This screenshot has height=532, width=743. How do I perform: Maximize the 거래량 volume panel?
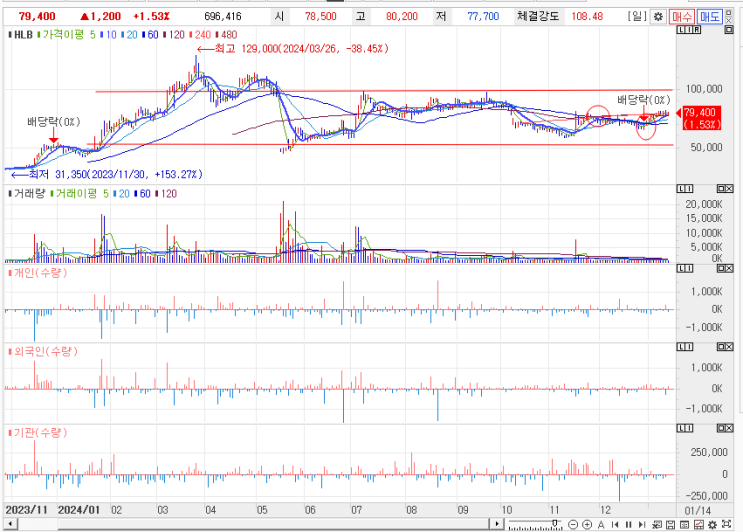click(x=721, y=189)
